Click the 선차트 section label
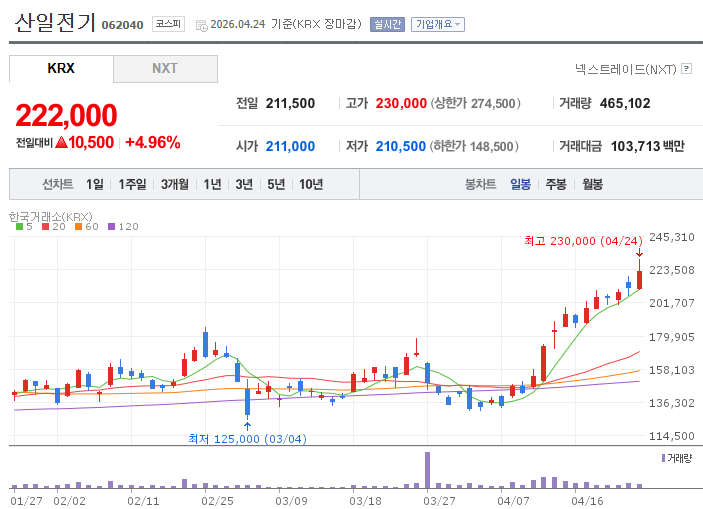 [57, 184]
